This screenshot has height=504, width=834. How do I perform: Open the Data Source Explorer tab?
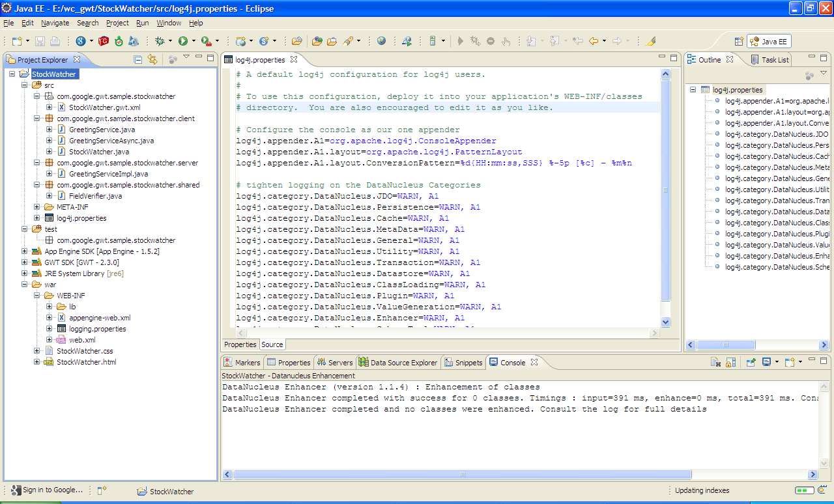pyautogui.click(x=398, y=363)
